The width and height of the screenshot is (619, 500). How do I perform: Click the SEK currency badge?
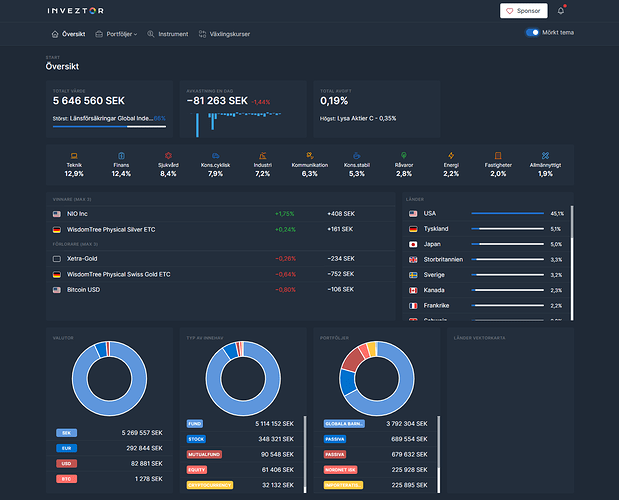coord(67,433)
